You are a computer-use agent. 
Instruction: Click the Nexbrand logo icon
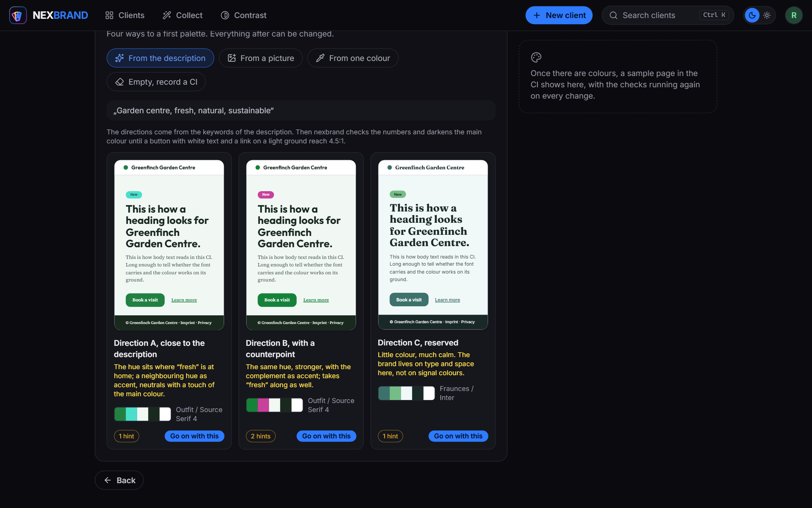18,15
